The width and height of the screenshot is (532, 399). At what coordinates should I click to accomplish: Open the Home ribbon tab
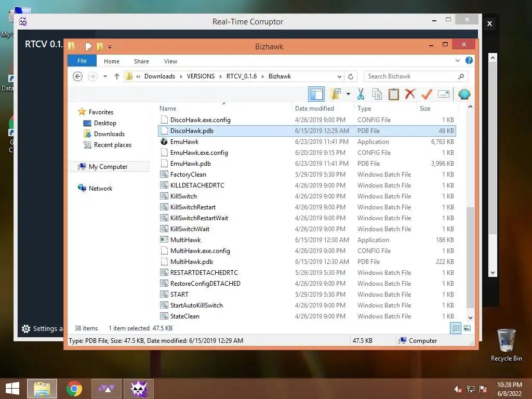(x=112, y=61)
